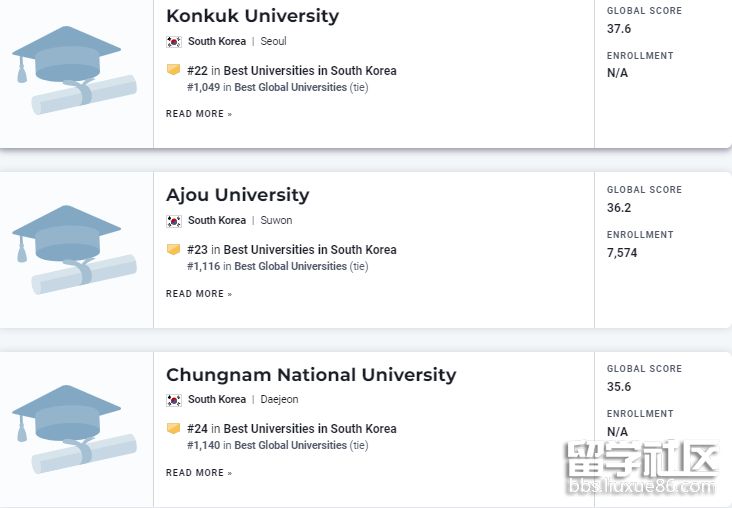Click the South Korea flag icon under Ajou
732x508 pixels.
(174, 221)
